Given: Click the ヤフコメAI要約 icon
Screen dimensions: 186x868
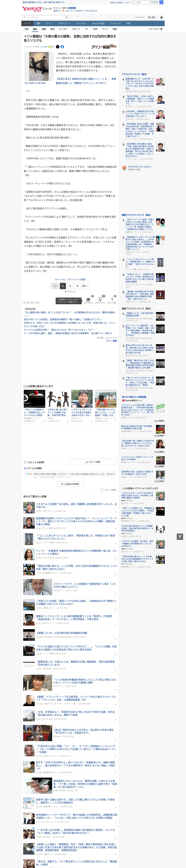Looking at the screenshot, I should click(x=25, y=468).
